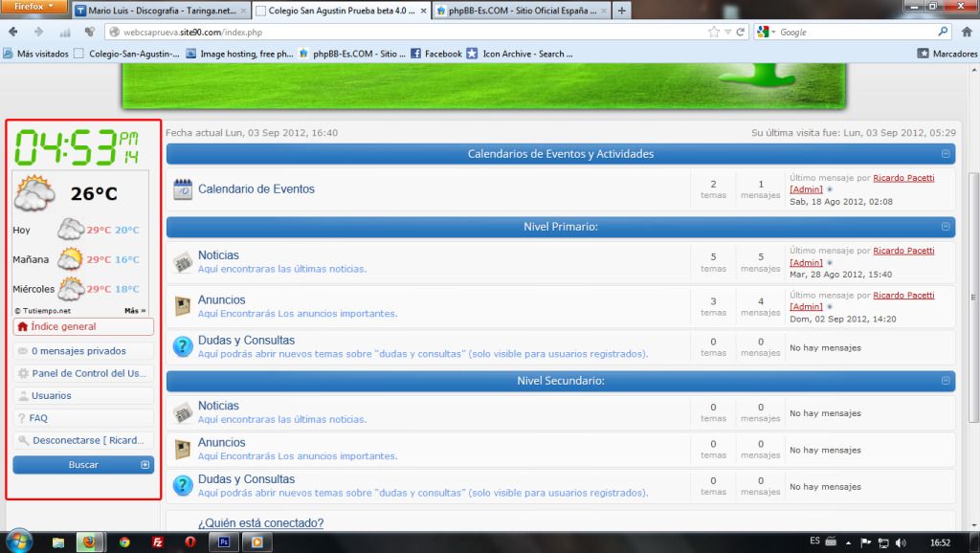Click the address bar URL field
Screen dimensions: 980x553
(x=412, y=32)
